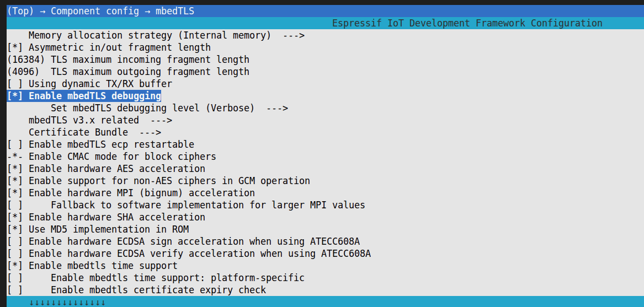Toggle hardware AES acceleration checkbox
The image size is (644, 307).
click(x=15, y=169)
